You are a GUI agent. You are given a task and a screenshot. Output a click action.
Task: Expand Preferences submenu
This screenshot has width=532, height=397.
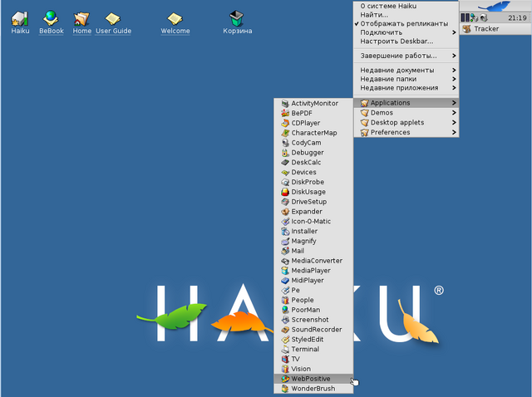tap(406, 132)
